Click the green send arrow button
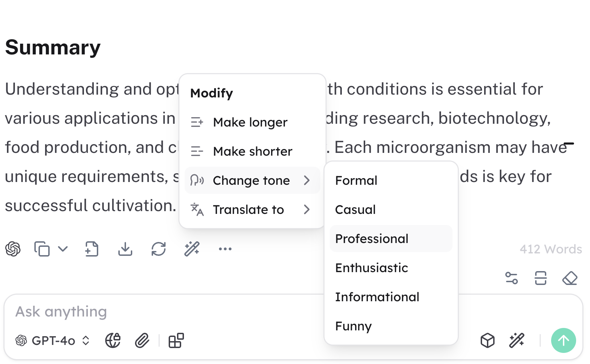Image resolution: width=590 pixels, height=364 pixels. 563,340
